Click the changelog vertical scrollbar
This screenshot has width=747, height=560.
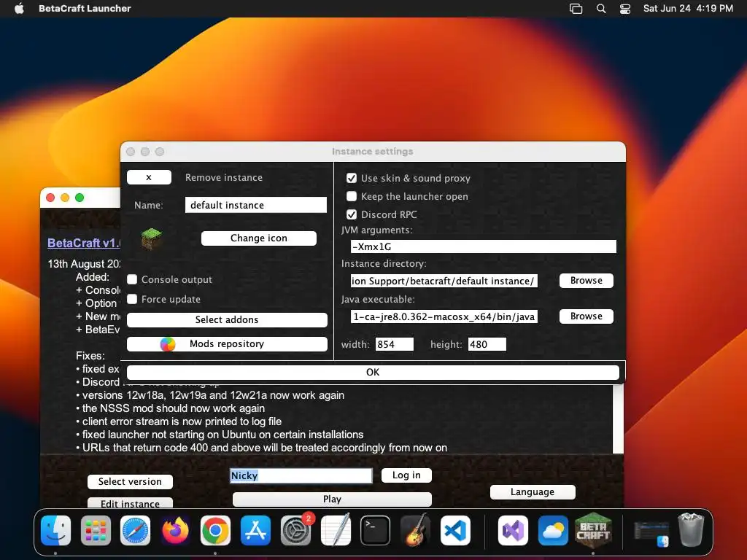pos(618,419)
